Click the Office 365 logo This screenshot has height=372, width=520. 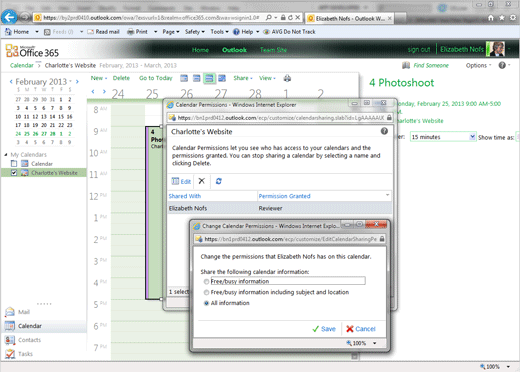(32, 51)
